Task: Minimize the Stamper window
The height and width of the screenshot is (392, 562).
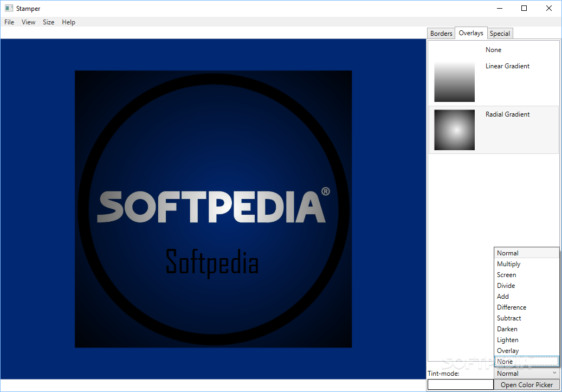Action: coord(500,8)
